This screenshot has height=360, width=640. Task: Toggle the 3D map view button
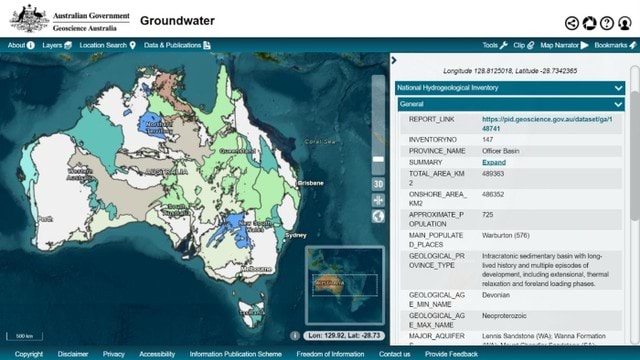point(378,184)
